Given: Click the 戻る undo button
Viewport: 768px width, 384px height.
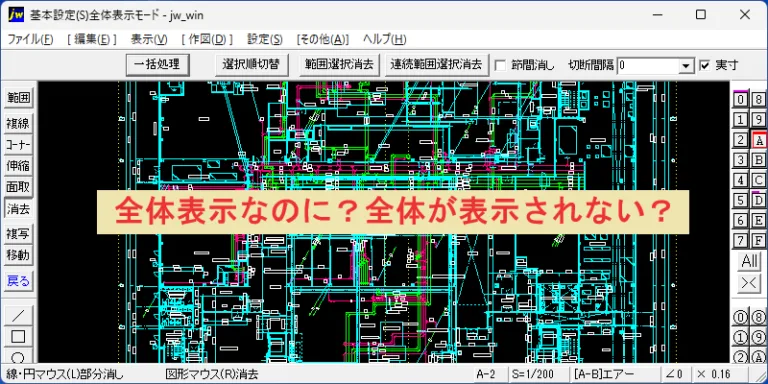Looking at the screenshot, I should [x=18, y=281].
